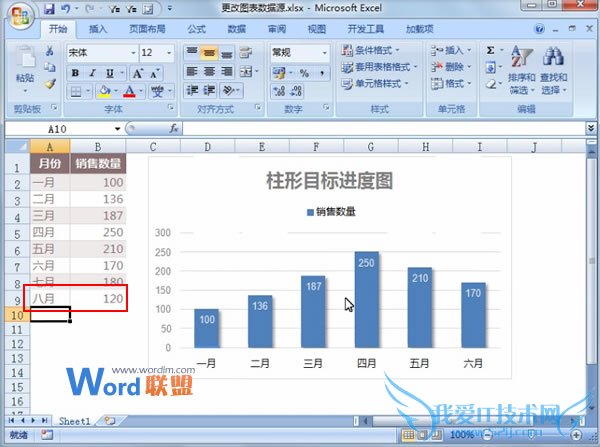Click the insert function fx button
Screen dimensions: 600x447
point(174,129)
